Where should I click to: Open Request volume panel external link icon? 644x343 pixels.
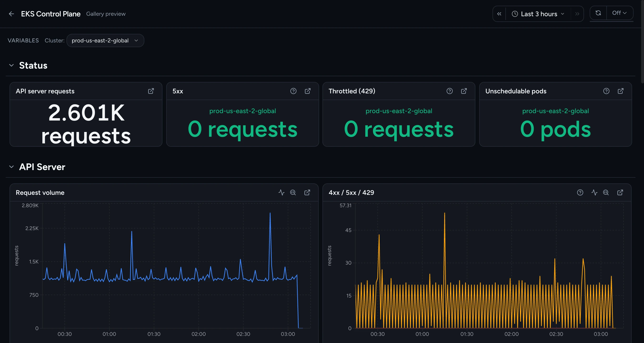[x=307, y=192]
